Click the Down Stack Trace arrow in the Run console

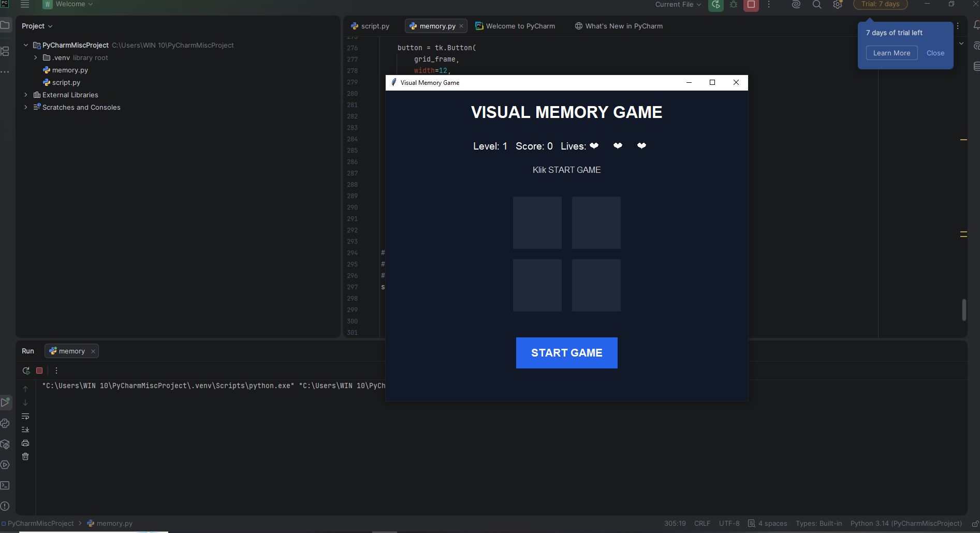[25, 403]
